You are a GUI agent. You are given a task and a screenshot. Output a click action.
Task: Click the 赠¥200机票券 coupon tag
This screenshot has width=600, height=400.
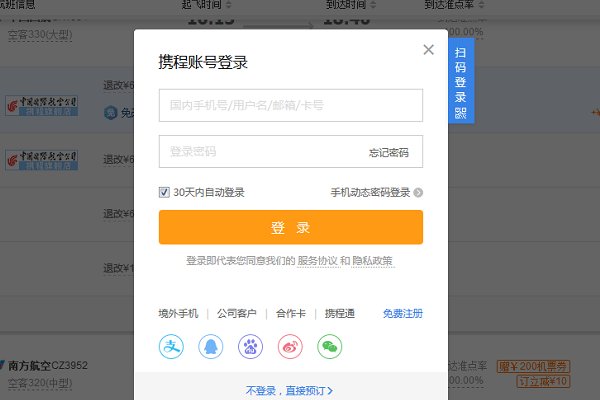click(533, 366)
